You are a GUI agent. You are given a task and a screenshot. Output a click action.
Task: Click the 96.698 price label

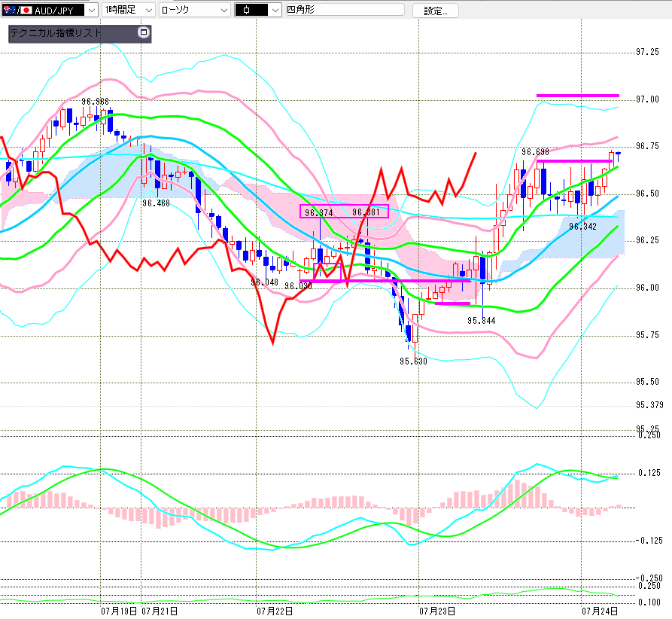(535, 152)
